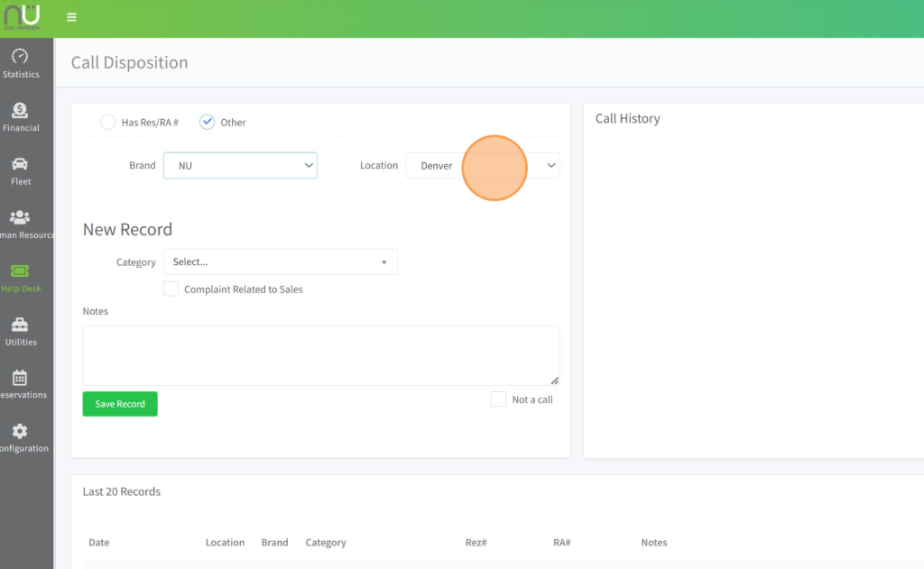Toggle the hamburger menu in header
Screen dimensions: 924x569
71,17
